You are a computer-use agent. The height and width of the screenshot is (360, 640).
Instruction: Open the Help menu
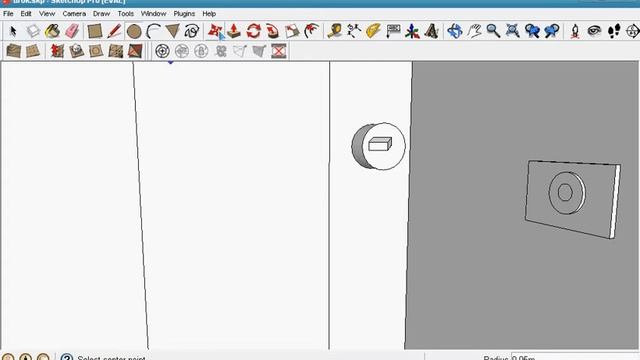pos(209,13)
